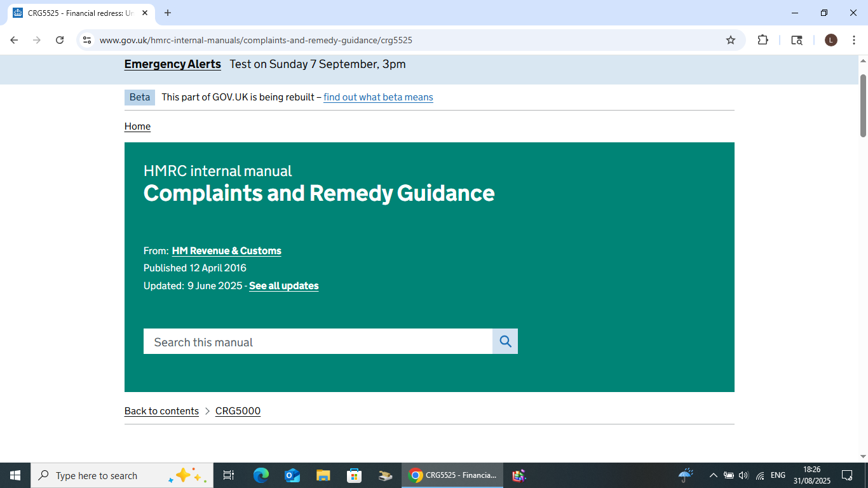Close the CRG5525 browser tab
The image size is (868, 488).
coord(145,13)
